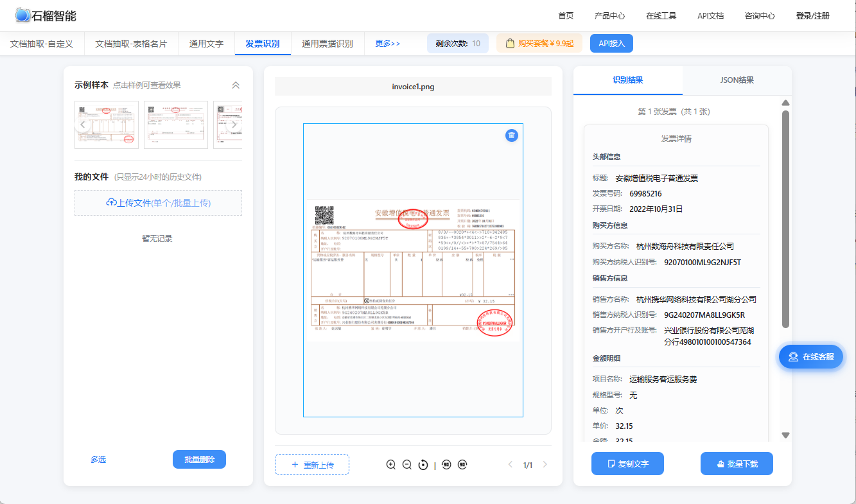This screenshot has height=504, width=856.
Task: Click the 多选 link
Action: point(98,460)
